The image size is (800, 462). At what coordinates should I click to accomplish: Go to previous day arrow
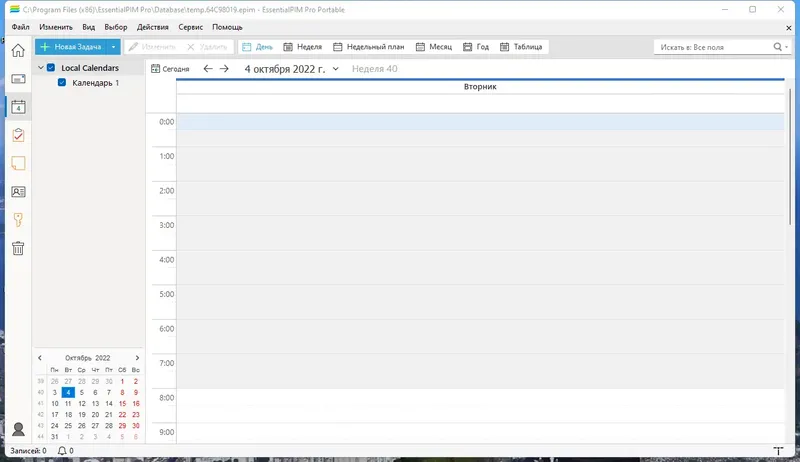click(x=208, y=69)
